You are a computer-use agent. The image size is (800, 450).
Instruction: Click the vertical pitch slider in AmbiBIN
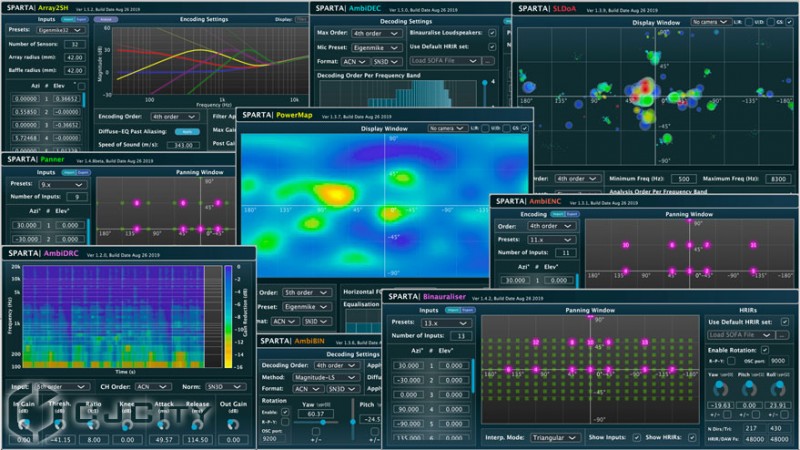pos(353,419)
